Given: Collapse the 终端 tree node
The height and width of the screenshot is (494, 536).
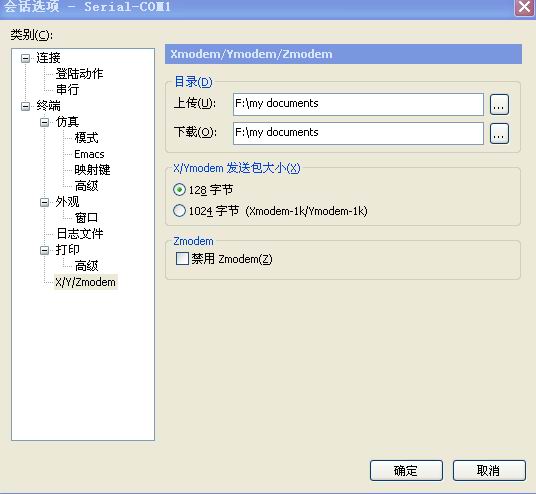Looking at the screenshot, I should [25, 106].
